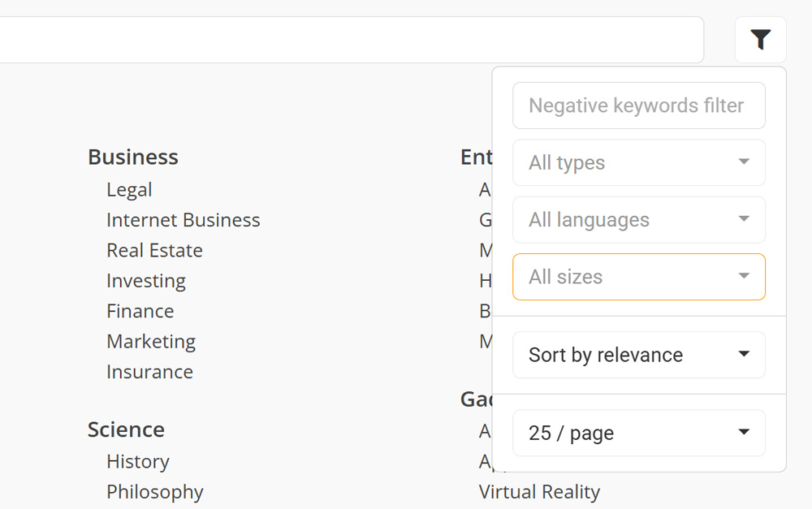Browse the Investing category
This screenshot has width=812, height=509.
click(145, 281)
